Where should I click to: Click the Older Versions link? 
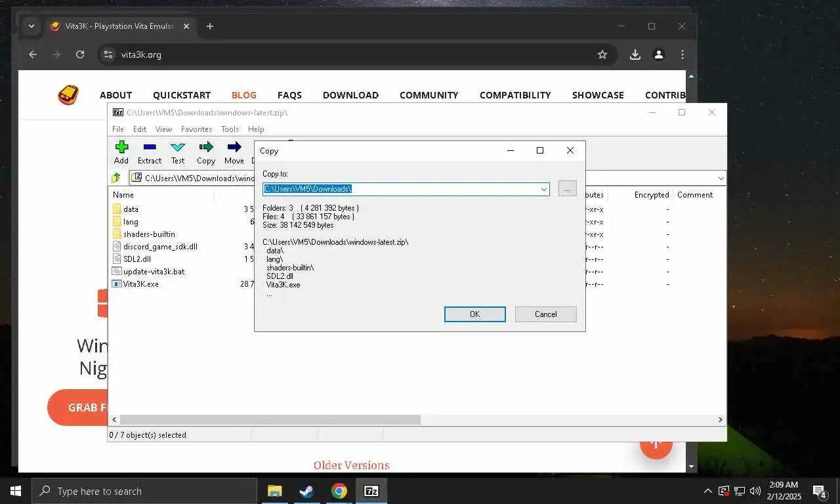351,465
